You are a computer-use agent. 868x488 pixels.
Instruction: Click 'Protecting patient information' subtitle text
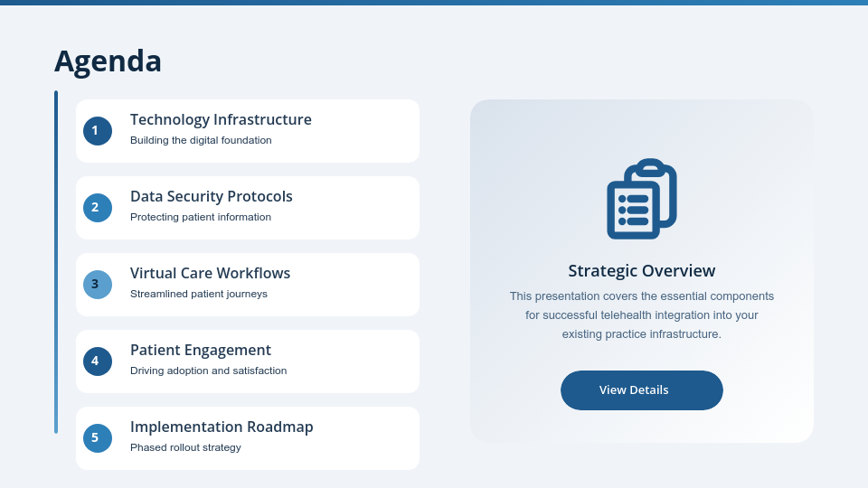click(201, 218)
